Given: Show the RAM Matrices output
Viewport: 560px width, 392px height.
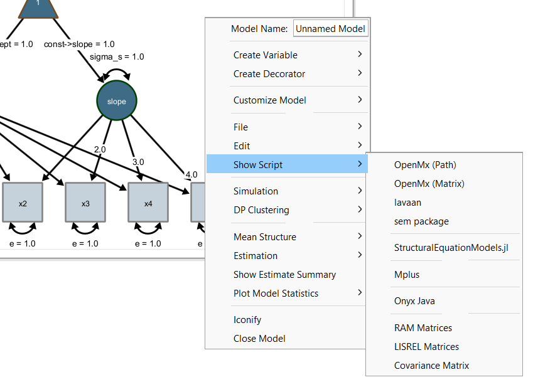Looking at the screenshot, I should pyautogui.click(x=423, y=328).
